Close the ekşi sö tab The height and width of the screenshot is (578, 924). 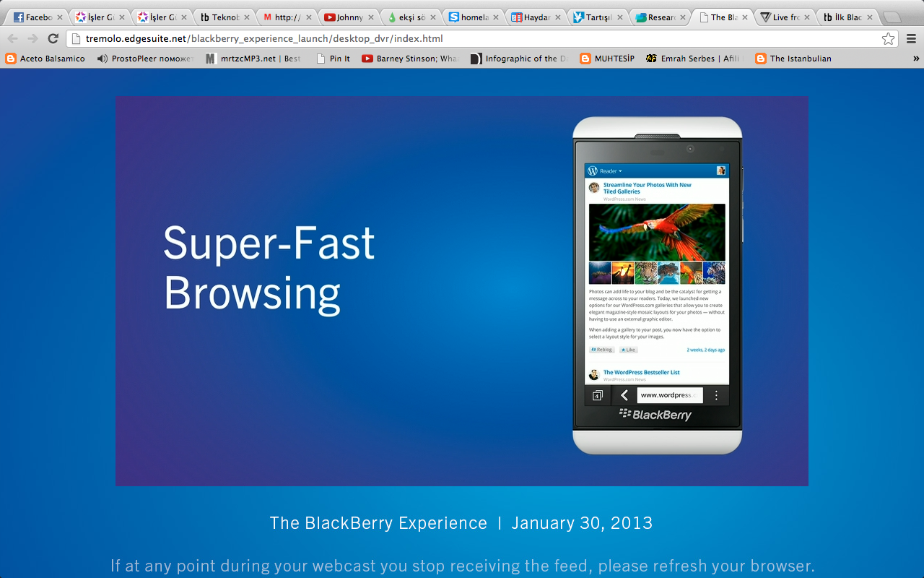point(433,17)
